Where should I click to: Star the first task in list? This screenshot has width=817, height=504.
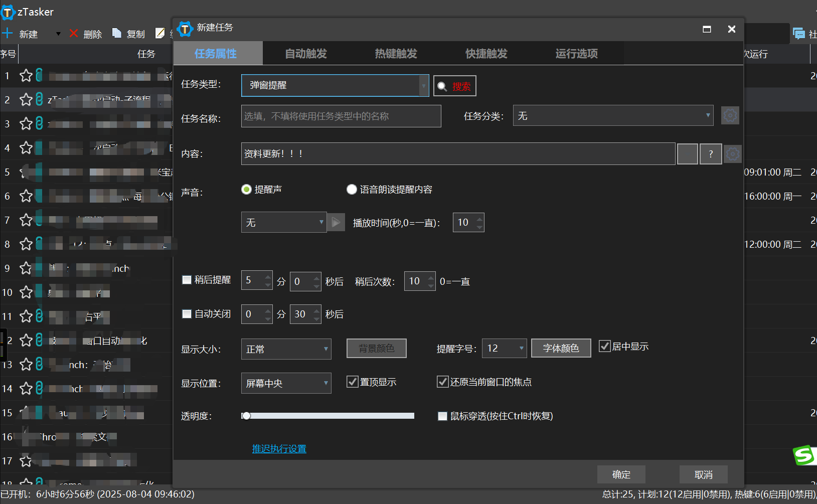(x=26, y=76)
